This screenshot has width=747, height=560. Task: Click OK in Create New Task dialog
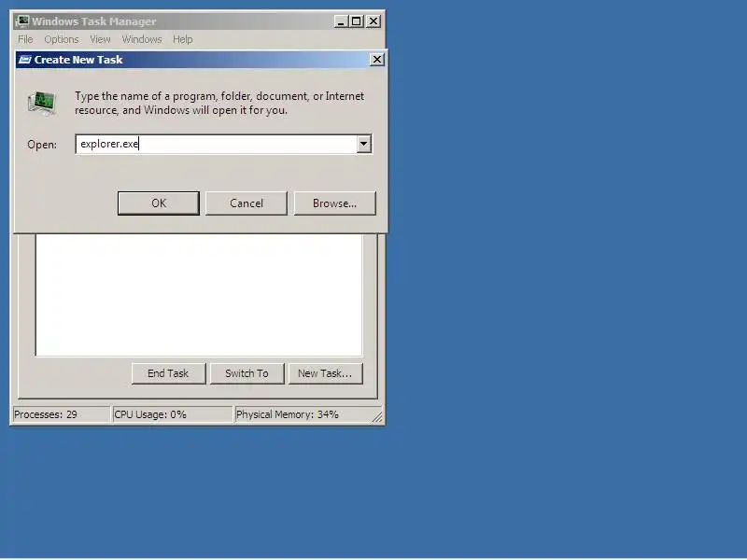(158, 203)
